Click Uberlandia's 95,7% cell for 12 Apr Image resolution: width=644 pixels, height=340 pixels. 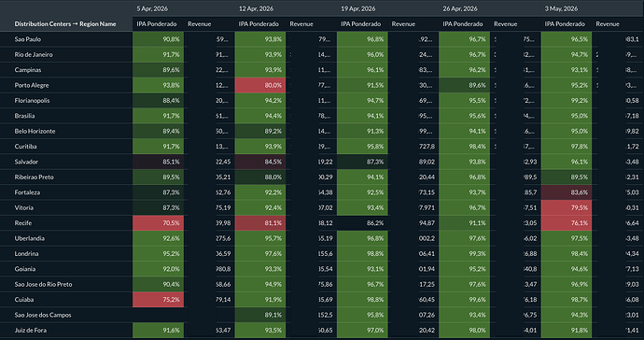260,238
